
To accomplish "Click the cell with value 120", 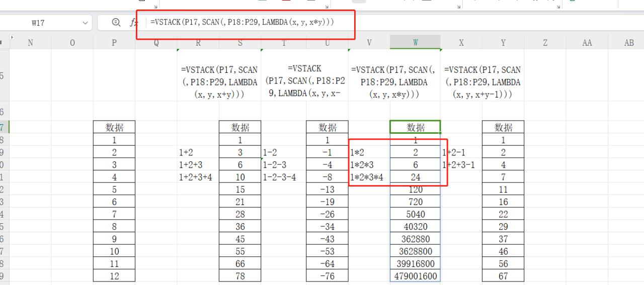I will click(x=416, y=189).
